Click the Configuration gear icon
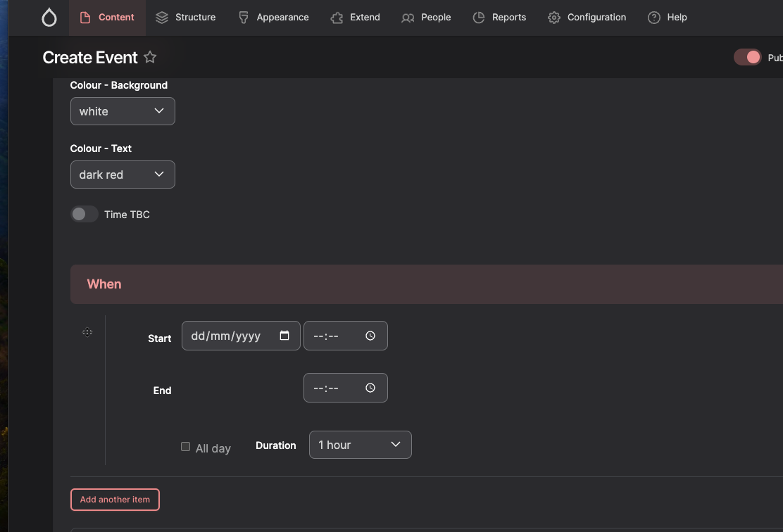Screen dimensions: 783x532 553,17
